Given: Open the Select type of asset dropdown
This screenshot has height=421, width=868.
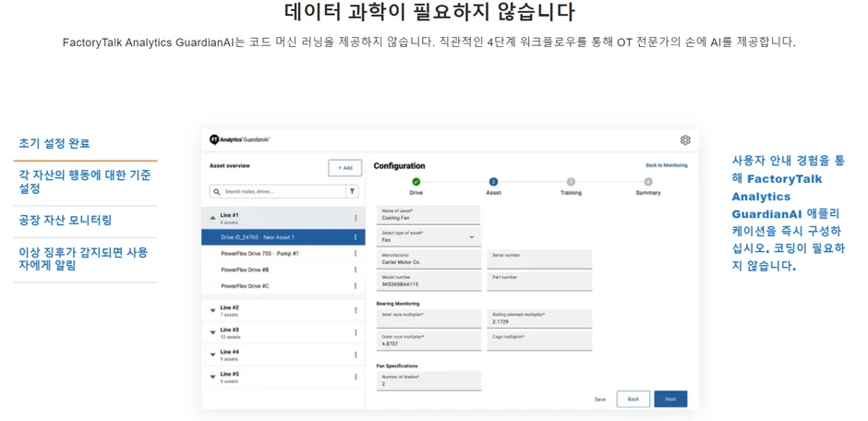Looking at the screenshot, I should click(x=428, y=236).
